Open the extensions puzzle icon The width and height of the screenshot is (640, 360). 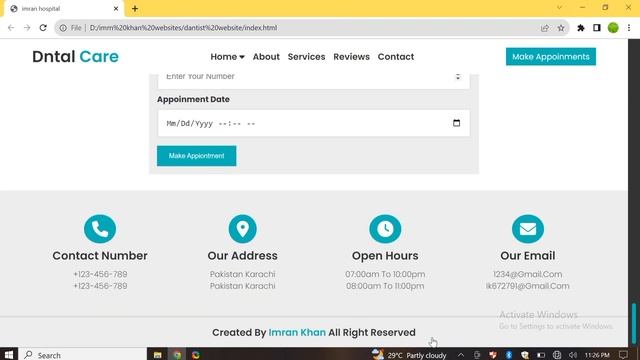[x=580, y=28]
